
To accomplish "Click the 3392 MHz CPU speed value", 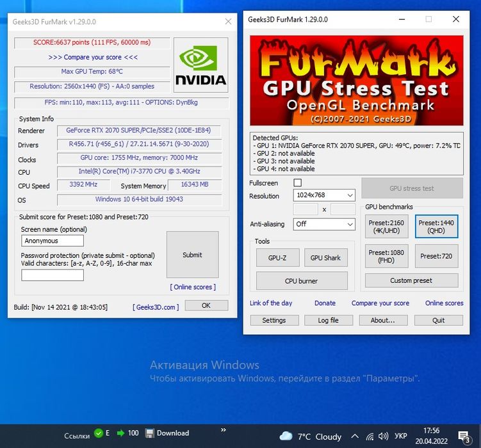I will (x=83, y=184).
